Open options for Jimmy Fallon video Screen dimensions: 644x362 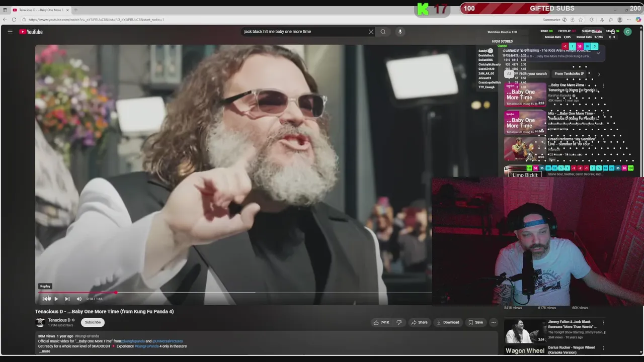tap(603, 322)
